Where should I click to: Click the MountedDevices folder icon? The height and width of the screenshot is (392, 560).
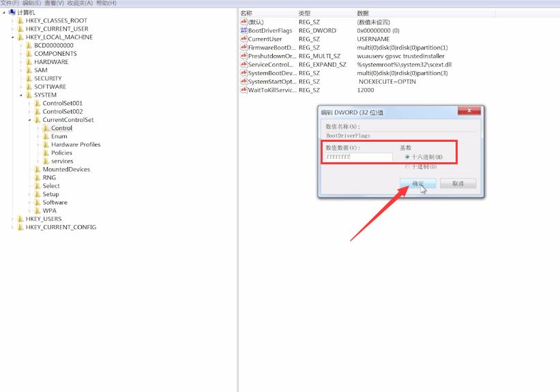38,169
